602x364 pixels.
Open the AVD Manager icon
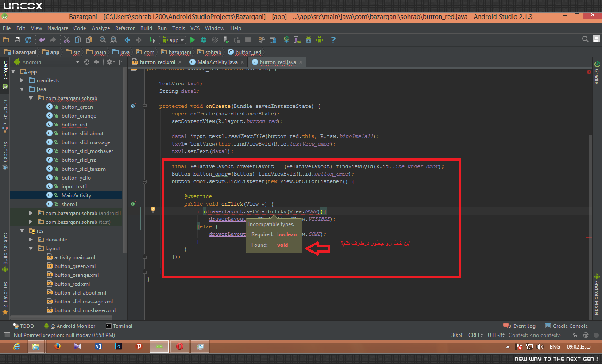pyautogui.click(x=297, y=40)
